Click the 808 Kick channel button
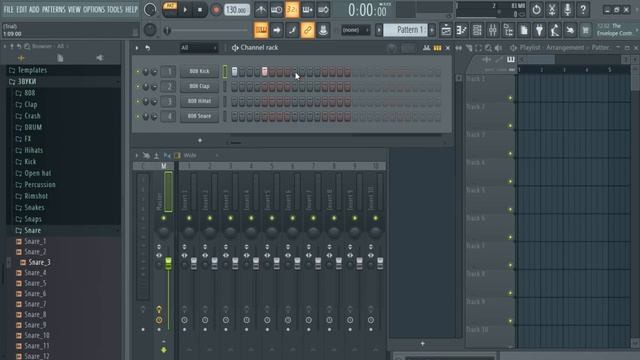Screen dimensions: 640x360 (x=199, y=71)
